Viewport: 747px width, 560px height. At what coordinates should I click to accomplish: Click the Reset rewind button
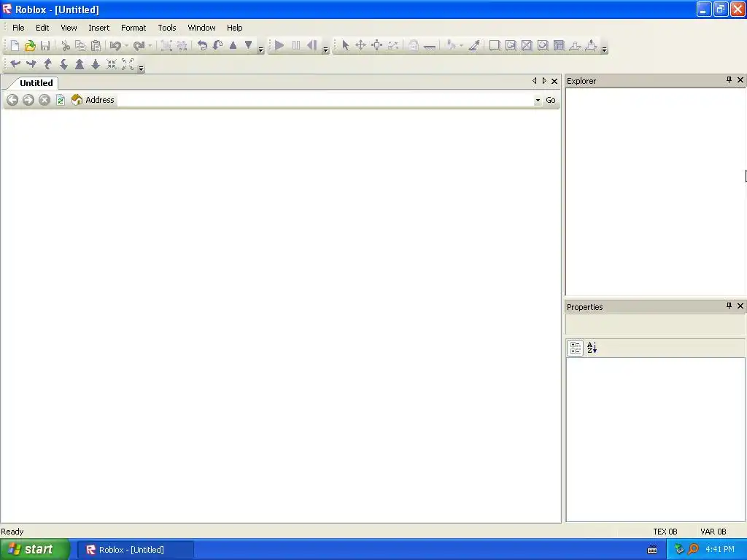[x=312, y=46]
